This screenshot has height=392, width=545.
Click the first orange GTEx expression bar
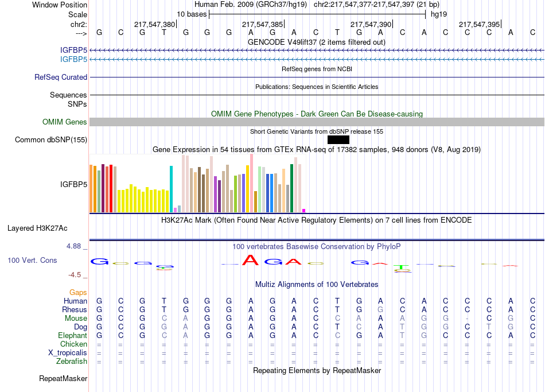(x=91, y=188)
